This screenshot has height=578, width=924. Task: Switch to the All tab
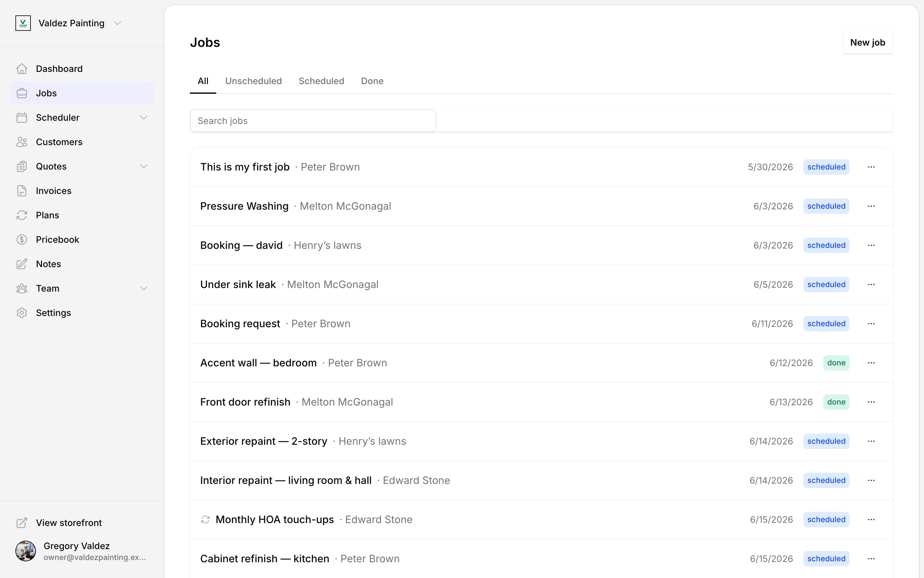tap(203, 81)
